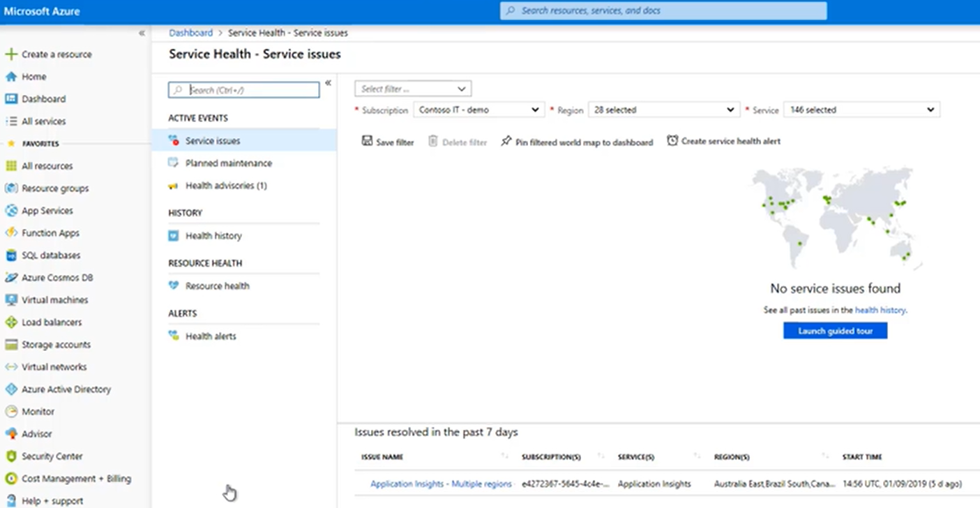Open Monitor gauge icon
Viewport: 980px width, 508px height.
pyautogui.click(x=10, y=412)
